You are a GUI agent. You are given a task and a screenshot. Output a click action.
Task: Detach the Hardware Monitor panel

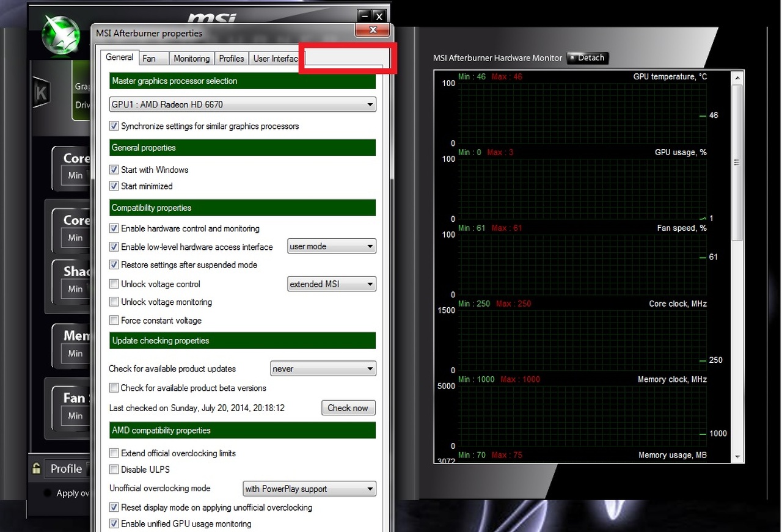coord(587,58)
